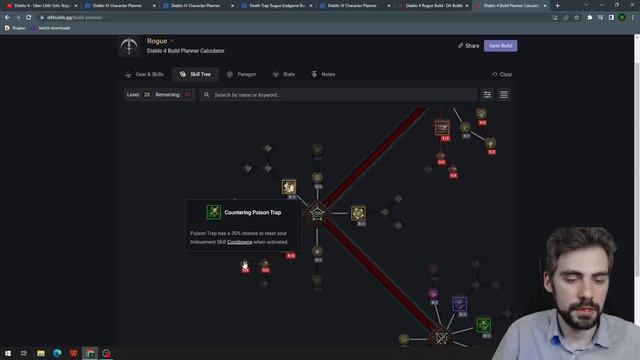The height and width of the screenshot is (360, 640).
Task: Click the crossed-swords hub node at the bottom
Action: pos(441,337)
